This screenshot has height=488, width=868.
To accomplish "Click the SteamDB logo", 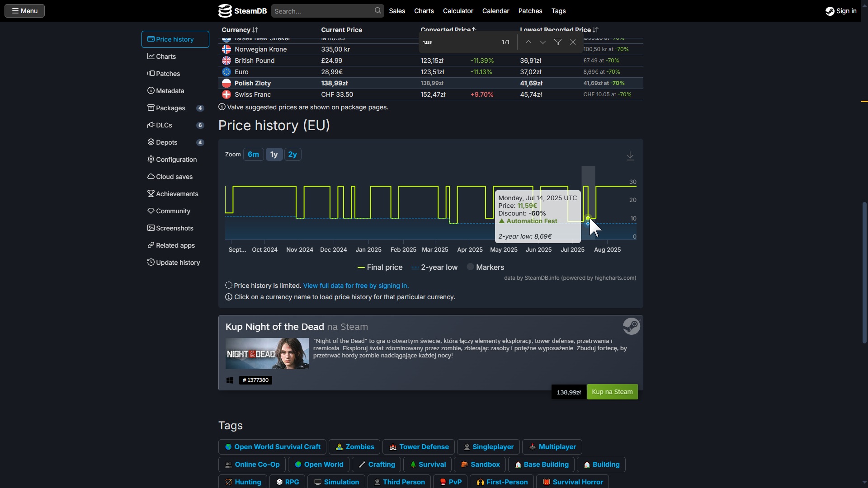I will coord(242,11).
